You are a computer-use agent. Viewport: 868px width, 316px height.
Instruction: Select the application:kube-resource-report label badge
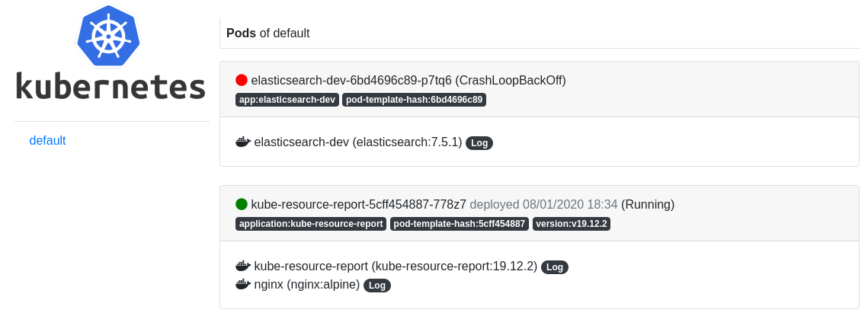click(x=311, y=224)
